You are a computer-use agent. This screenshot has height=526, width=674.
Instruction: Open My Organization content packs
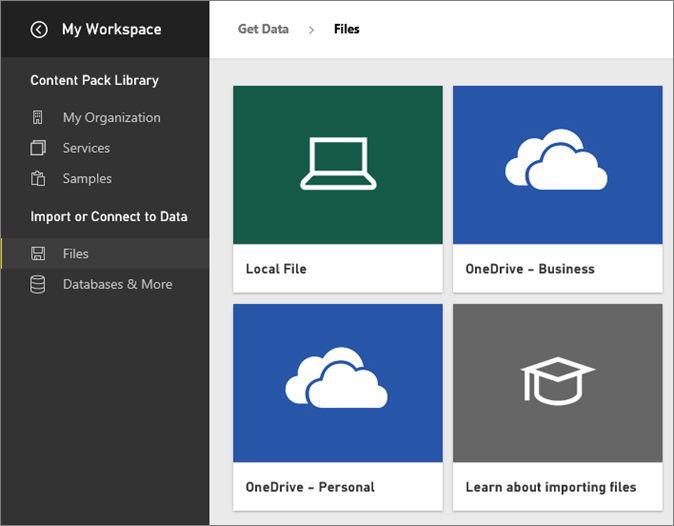tap(112, 118)
